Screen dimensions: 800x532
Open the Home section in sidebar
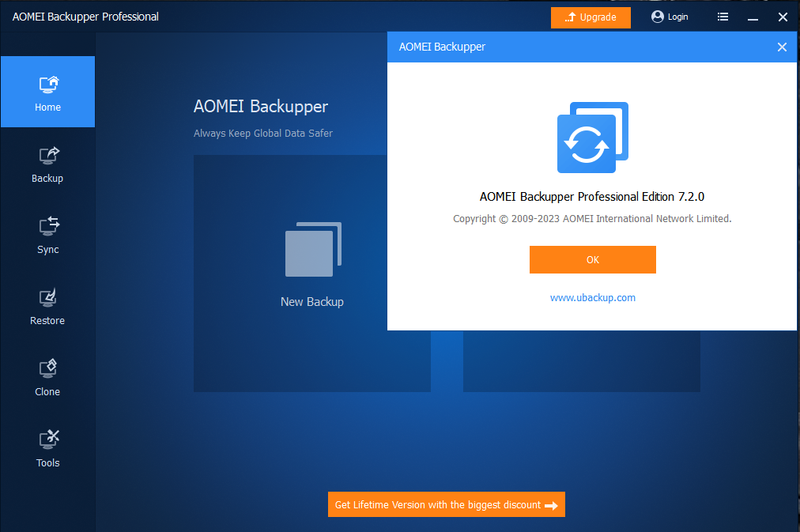(47, 92)
